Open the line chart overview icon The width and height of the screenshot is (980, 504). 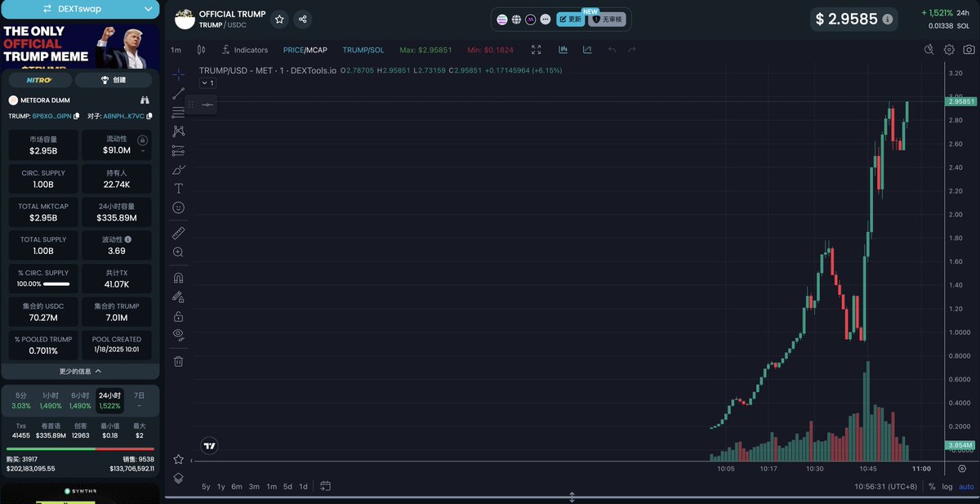tap(587, 50)
